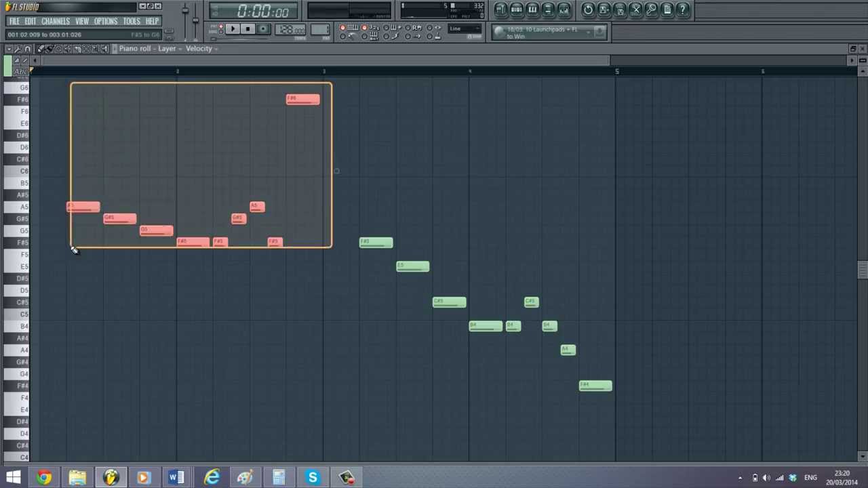The width and height of the screenshot is (868, 488).
Task: Click the Save-as-new-version icon
Action: 604,9
